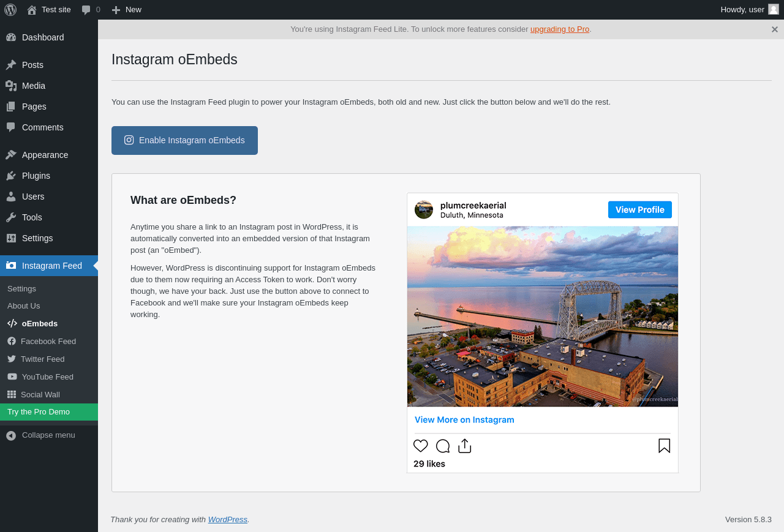Go to Posts in the sidebar
Screen dimensions: 784x532
(49, 65)
